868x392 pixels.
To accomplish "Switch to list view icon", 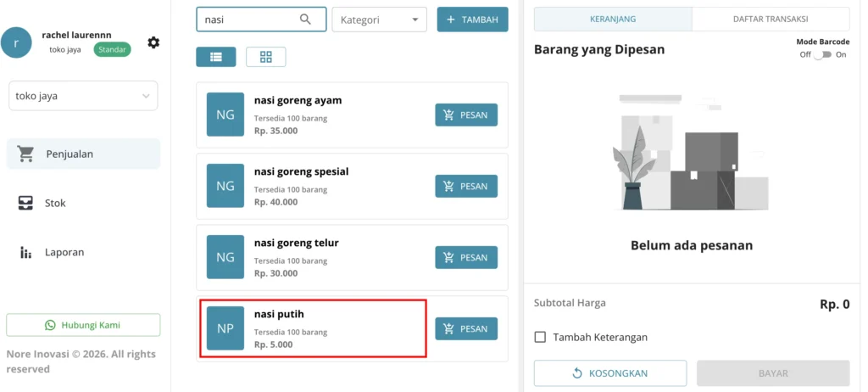I will 216,57.
